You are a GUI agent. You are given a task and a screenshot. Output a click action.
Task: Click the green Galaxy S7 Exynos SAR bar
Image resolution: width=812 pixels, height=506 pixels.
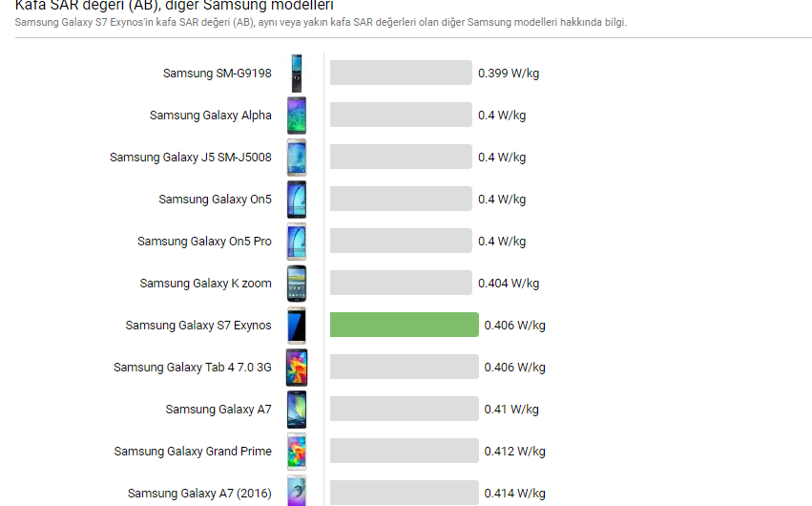(x=404, y=326)
